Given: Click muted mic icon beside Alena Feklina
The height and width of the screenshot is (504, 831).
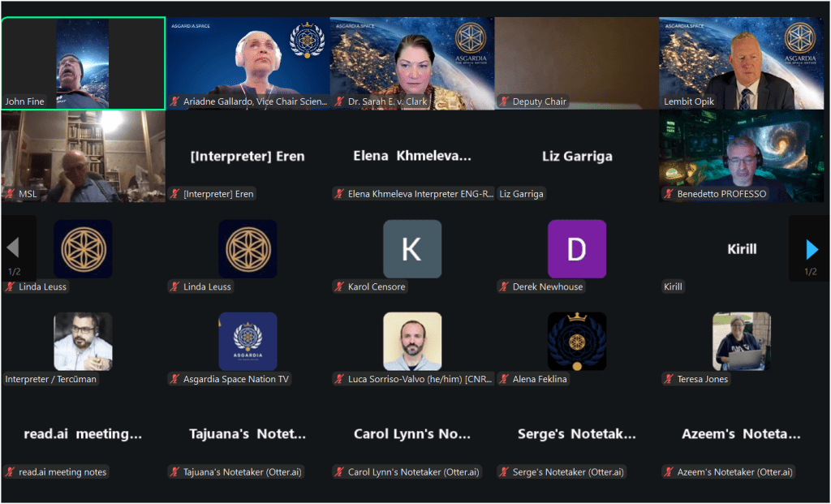Looking at the screenshot, I should pos(504,379).
